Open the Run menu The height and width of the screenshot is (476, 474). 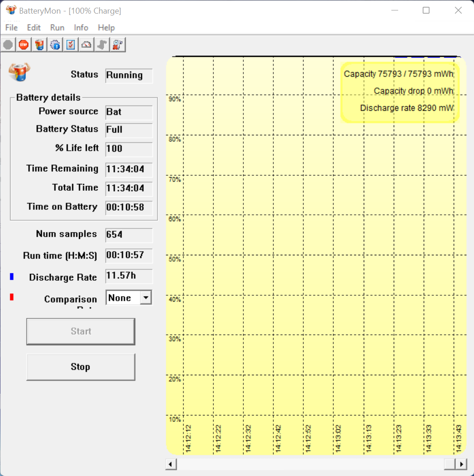pos(57,28)
